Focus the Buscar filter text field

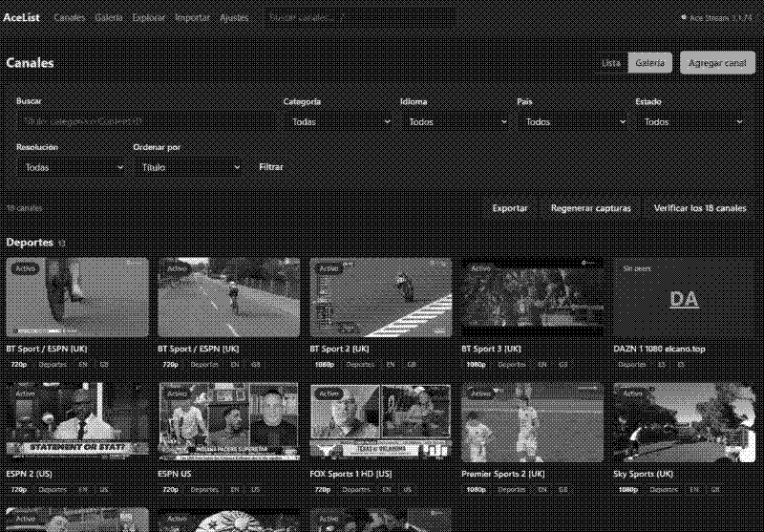(x=146, y=121)
